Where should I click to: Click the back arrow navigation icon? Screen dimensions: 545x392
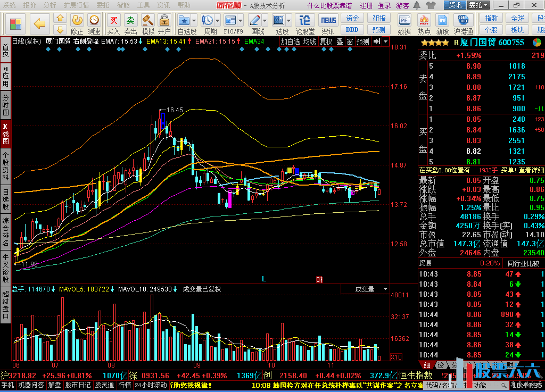(40, 24)
